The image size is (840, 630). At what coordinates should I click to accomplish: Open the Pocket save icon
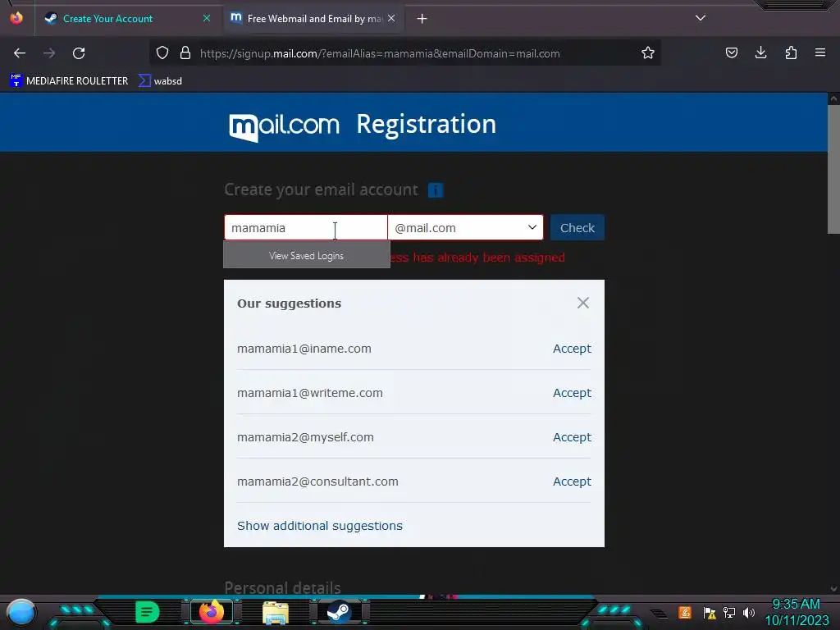pyautogui.click(x=731, y=53)
